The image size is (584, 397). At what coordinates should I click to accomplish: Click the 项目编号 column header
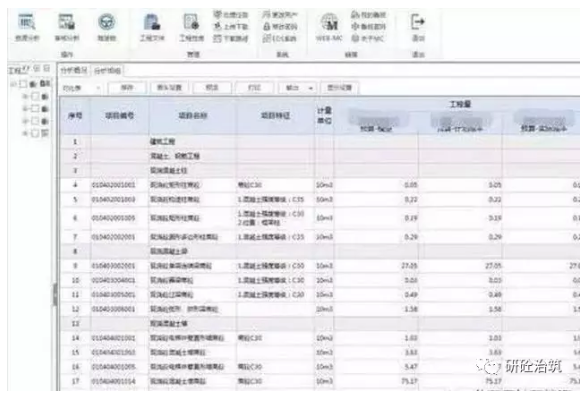(119, 116)
